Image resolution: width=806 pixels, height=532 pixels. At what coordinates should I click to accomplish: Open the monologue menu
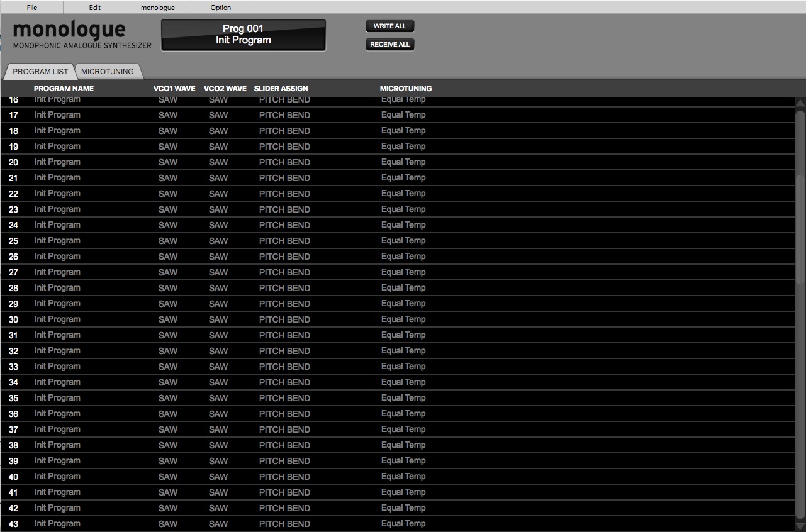pyautogui.click(x=158, y=8)
